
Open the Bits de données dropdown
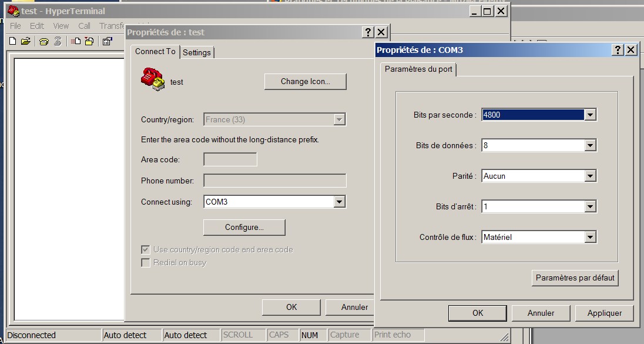[x=590, y=145]
